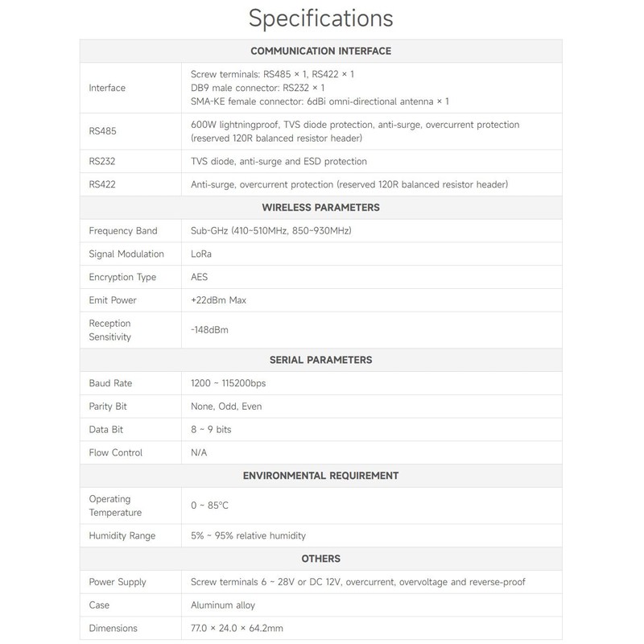
Task: Click the Baud Rate 1200 ~ 115200bps value
Action: (228, 383)
